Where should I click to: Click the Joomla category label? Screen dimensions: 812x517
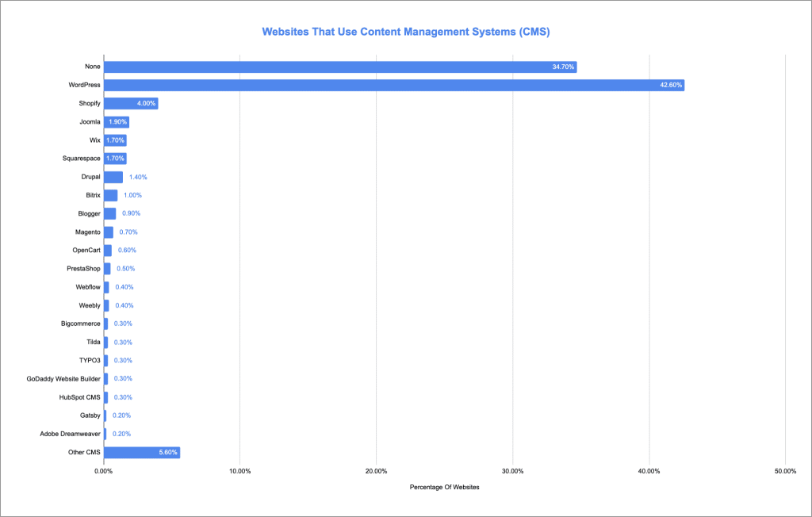90,122
